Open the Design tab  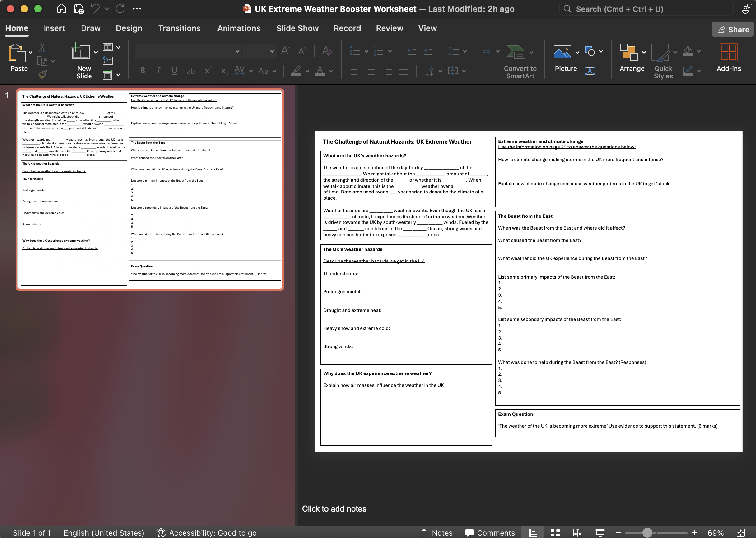(129, 28)
